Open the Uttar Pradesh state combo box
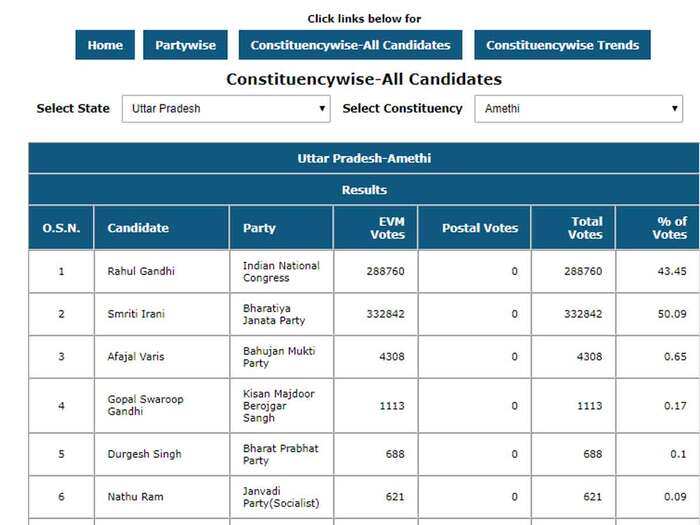 point(226,108)
